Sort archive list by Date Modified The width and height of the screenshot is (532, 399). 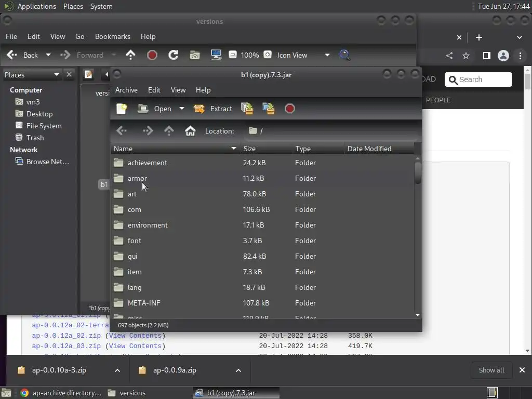click(379, 149)
